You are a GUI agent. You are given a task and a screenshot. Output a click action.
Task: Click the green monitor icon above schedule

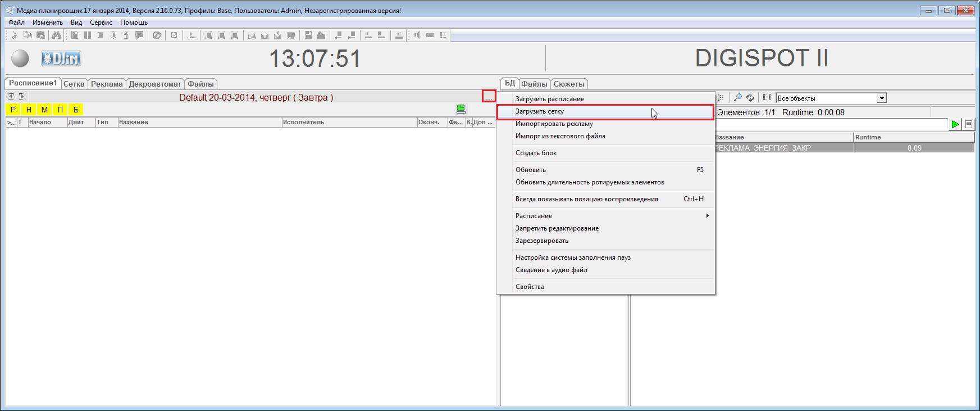461,109
